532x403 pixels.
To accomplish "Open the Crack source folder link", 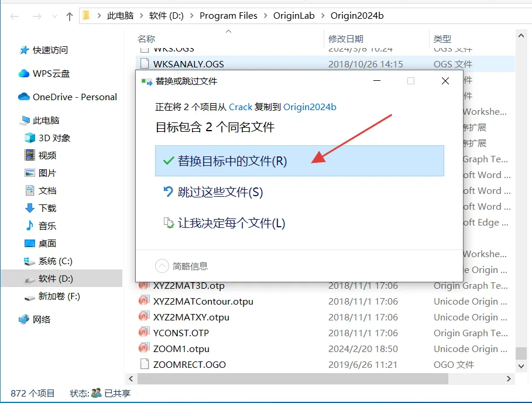I will pyautogui.click(x=241, y=107).
